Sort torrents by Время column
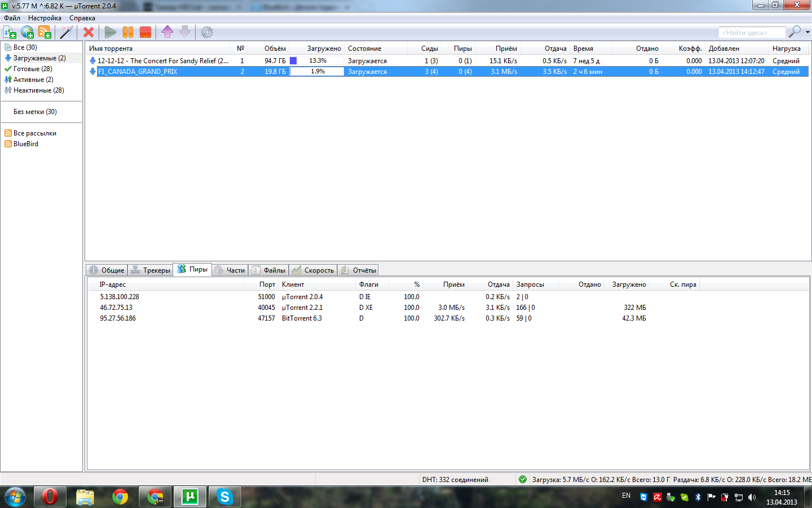Viewport: 812px width, 508px height. coord(591,49)
